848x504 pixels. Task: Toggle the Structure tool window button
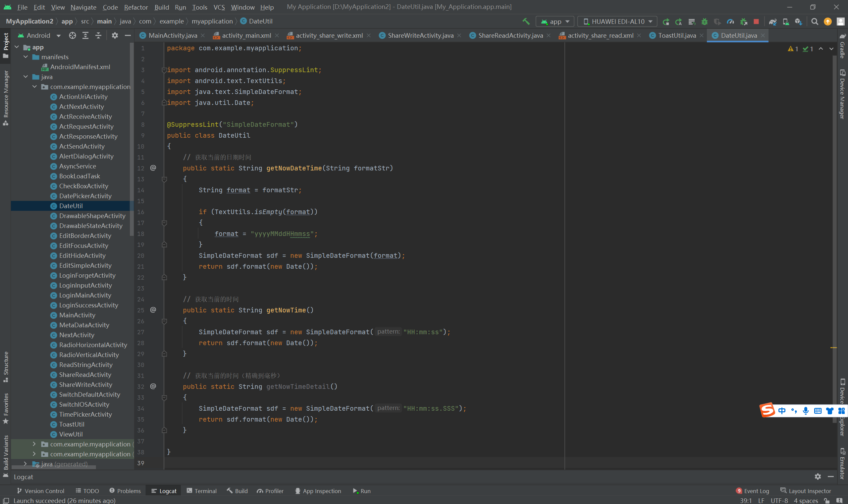click(x=6, y=366)
